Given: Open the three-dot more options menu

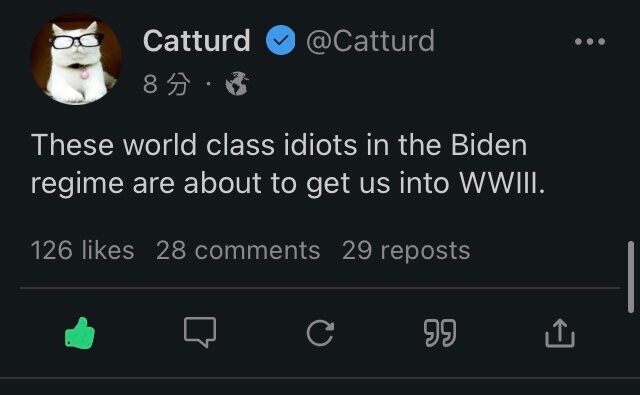Looking at the screenshot, I should [590, 41].
